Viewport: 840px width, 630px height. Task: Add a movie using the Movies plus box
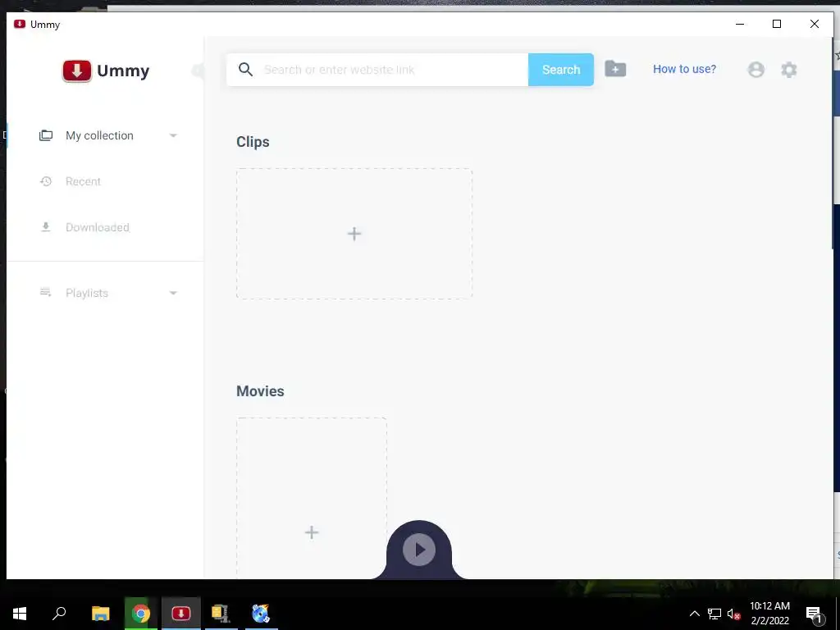pyautogui.click(x=311, y=498)
